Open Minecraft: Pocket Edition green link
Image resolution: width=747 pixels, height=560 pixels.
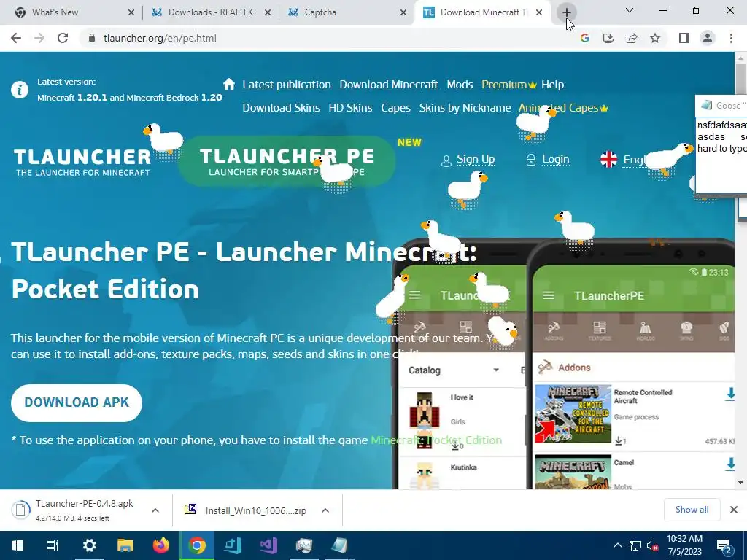[x=436, y=440]
